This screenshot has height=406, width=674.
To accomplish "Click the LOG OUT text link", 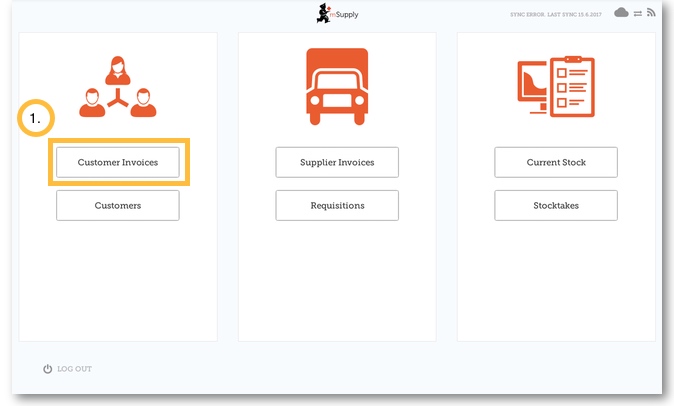I will click(75, 369).
